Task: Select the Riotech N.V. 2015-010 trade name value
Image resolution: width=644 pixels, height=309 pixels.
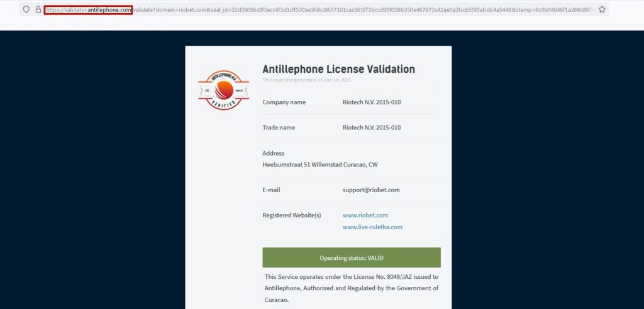Action: pyautogui.click(x=372, y=127)
